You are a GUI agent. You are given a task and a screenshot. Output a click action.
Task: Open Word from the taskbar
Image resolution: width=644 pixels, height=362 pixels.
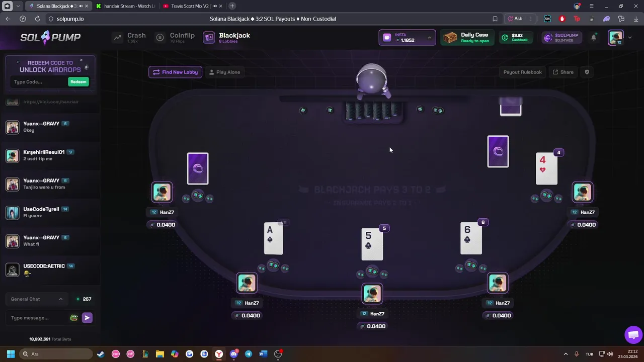coord(263,354)
